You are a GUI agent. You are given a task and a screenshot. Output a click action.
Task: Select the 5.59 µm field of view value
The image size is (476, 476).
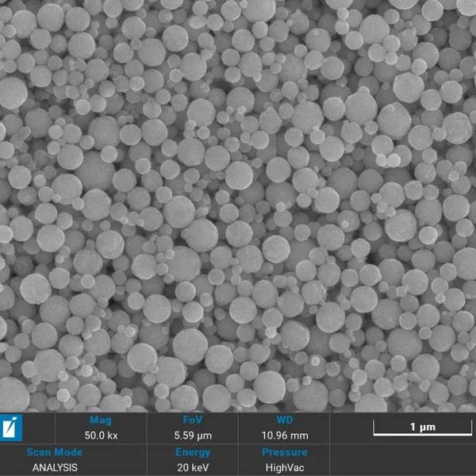(193, 436)
